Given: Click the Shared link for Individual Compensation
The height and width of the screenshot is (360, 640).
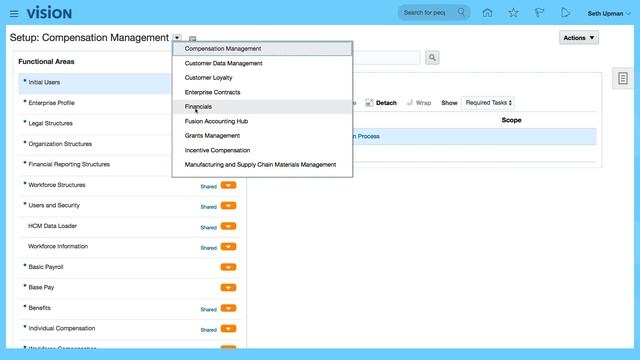Looking at the screenshot, I should [209, 330].
